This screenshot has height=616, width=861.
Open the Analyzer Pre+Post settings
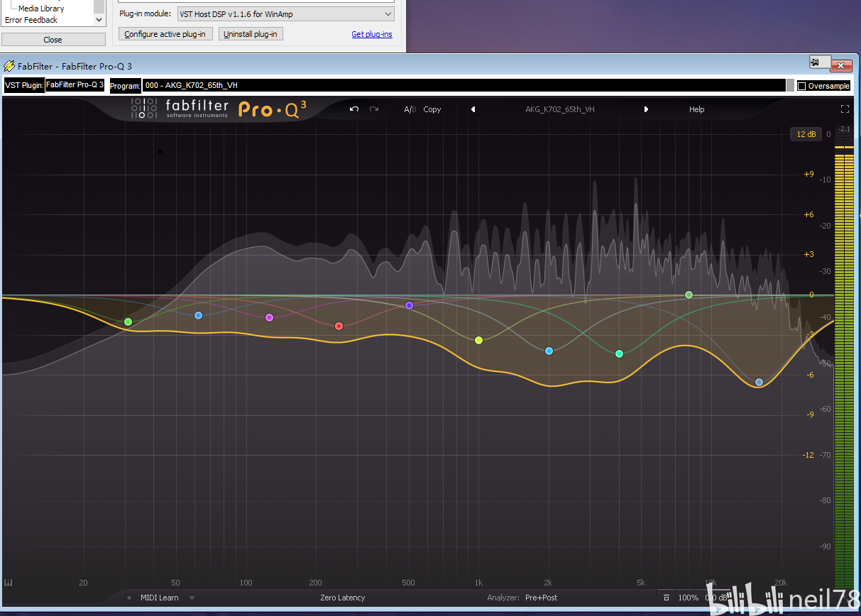541,598
